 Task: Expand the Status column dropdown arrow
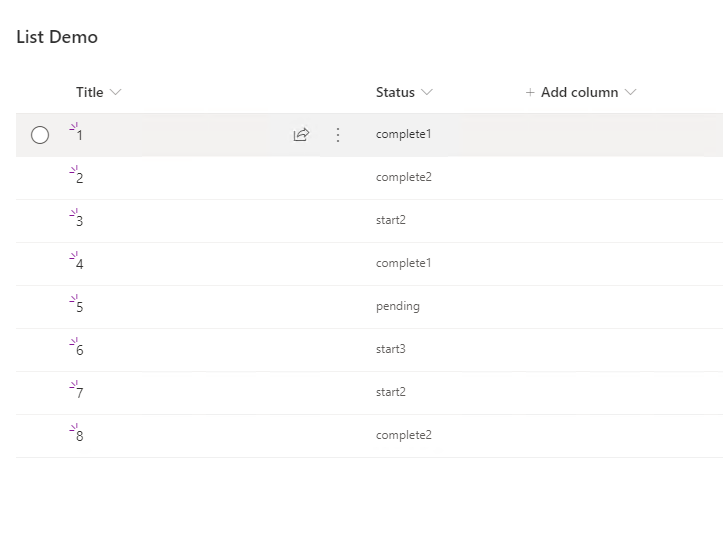427,93
